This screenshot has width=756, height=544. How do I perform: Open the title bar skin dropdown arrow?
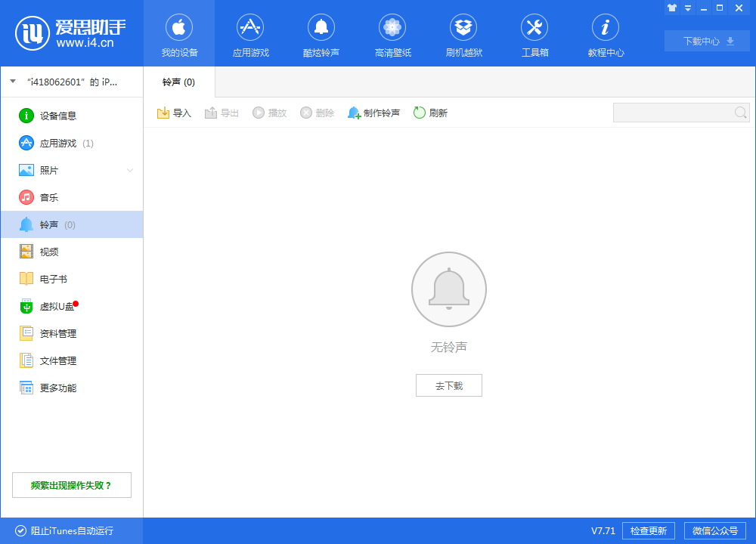687,8
